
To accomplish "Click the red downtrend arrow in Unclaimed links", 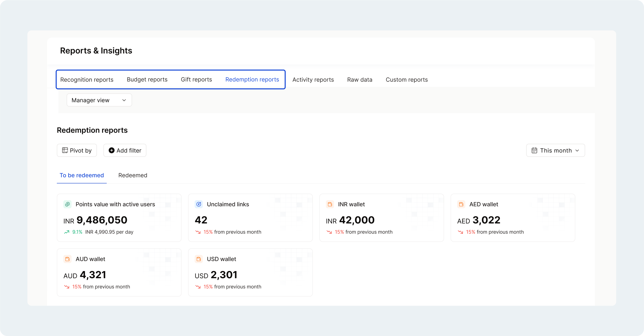I will pos(198,232).
